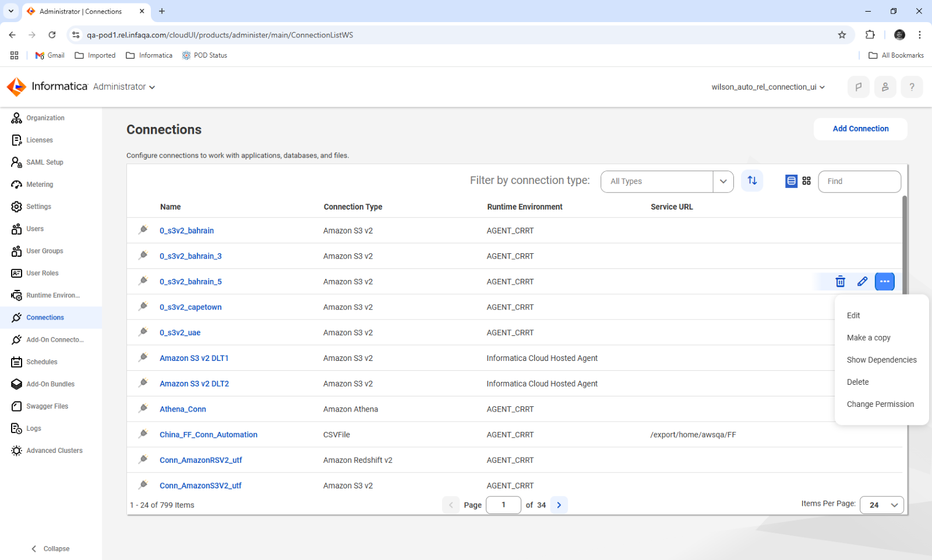The image size is (932, 560).
Task: Open the Items Per Page dropdown
Action: pos(882,505)
